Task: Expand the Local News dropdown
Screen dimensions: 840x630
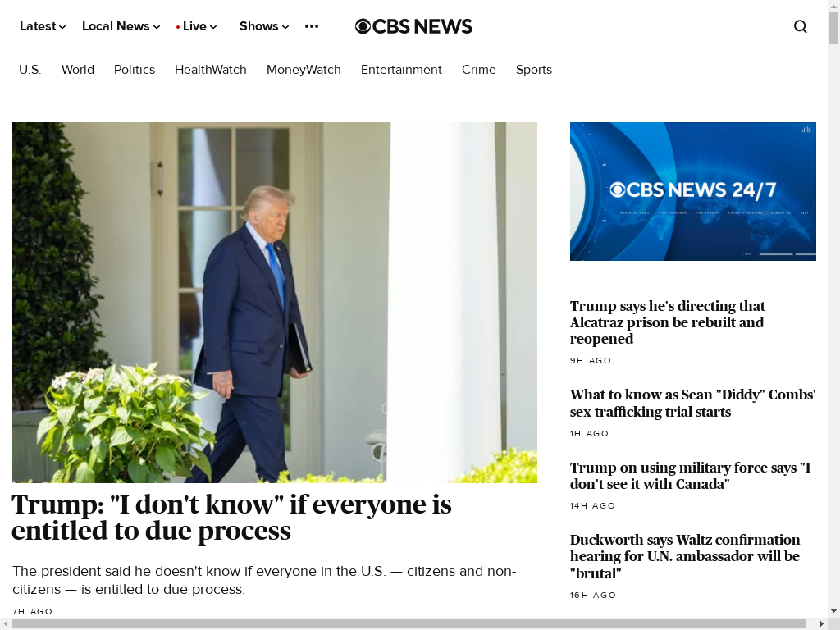Action: pyautogui.click(x=121, y=26)
